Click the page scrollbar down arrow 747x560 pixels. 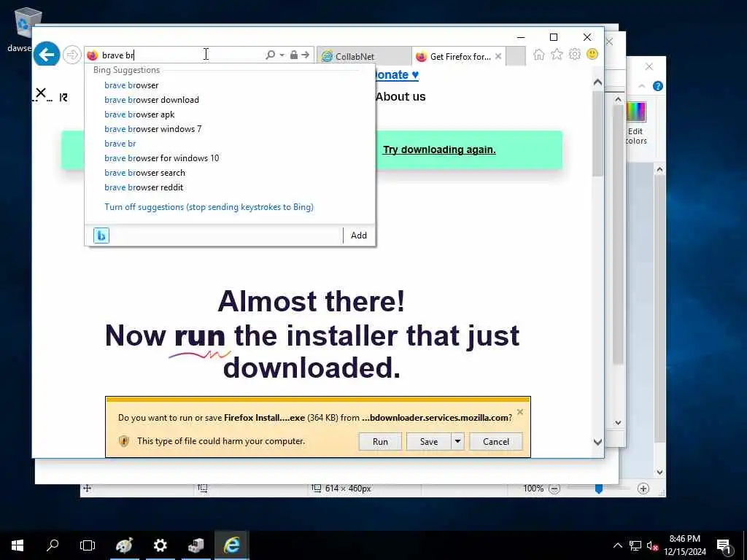click(x=598, y=442)
